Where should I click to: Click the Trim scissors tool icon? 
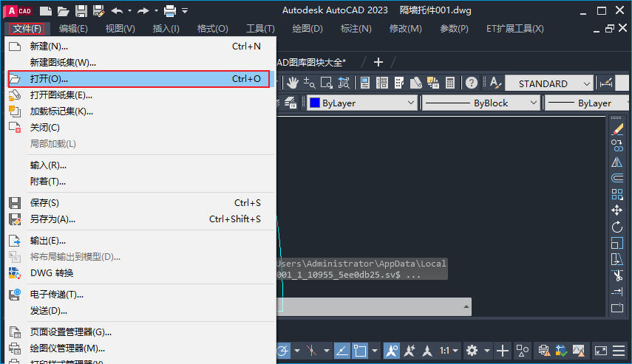617,275
